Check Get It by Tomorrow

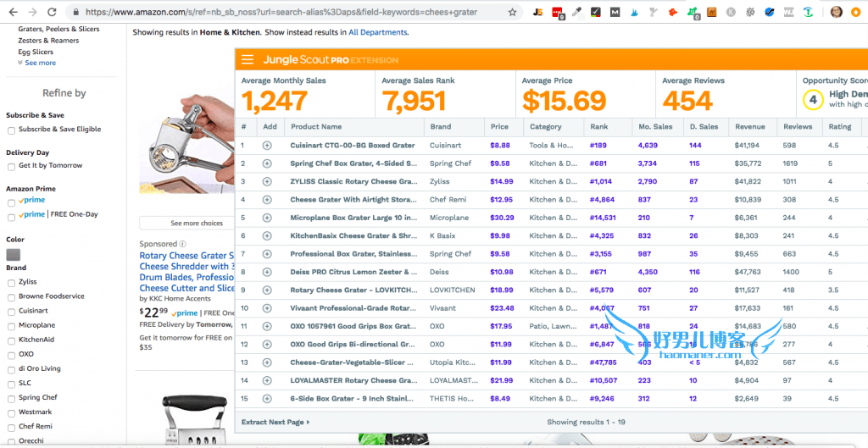coord(11,167)
